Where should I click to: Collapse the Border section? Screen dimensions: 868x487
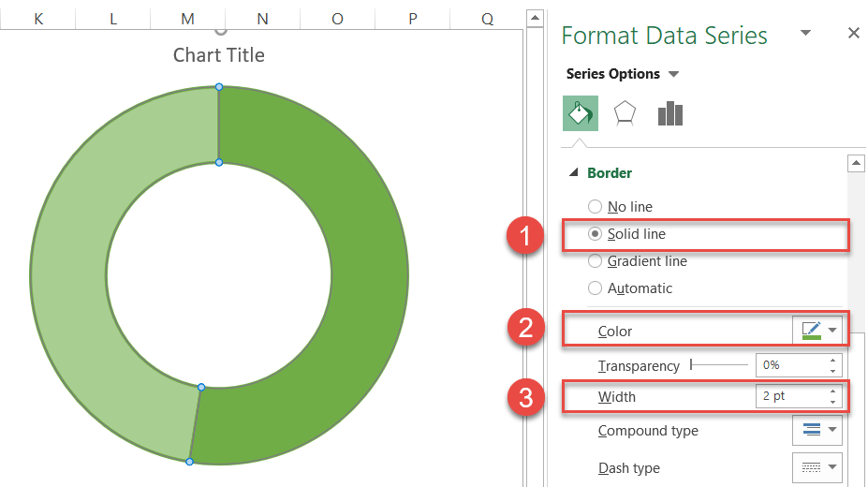pos(574,172)
